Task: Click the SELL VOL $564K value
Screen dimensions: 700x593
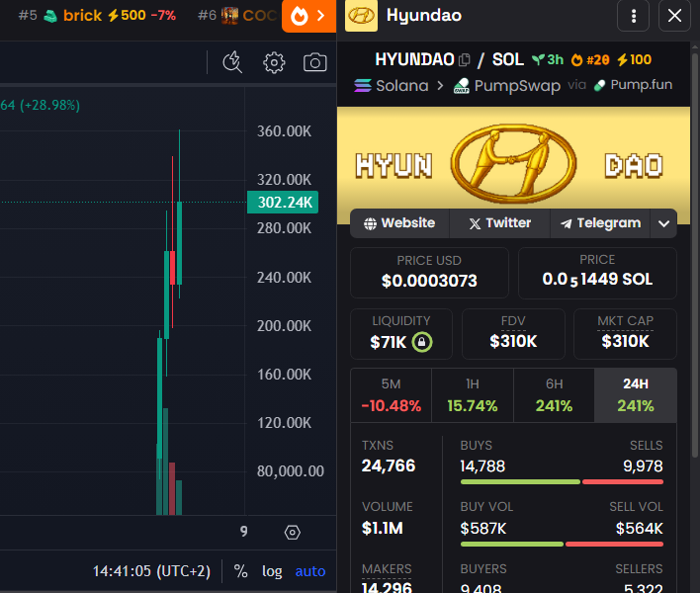Action: [x=640, y=529]
